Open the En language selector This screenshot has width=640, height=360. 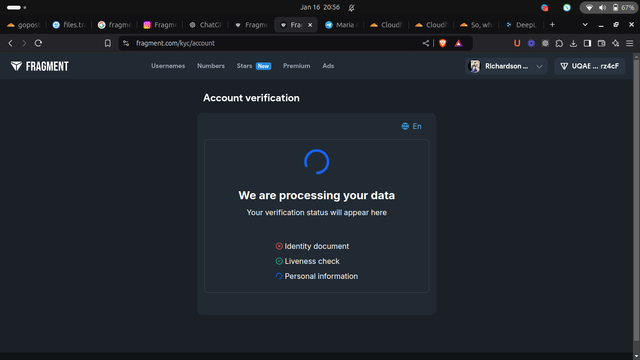click(x=411, y=126)
